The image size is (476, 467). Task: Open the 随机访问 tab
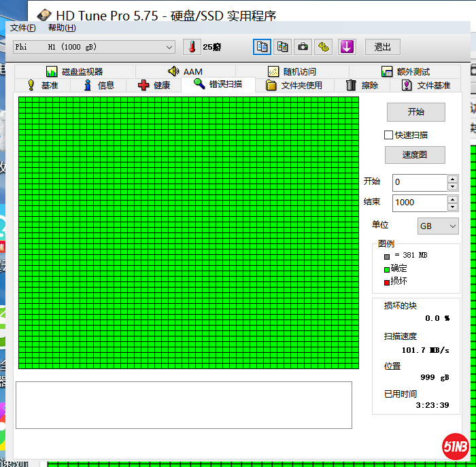pos(292,71)
